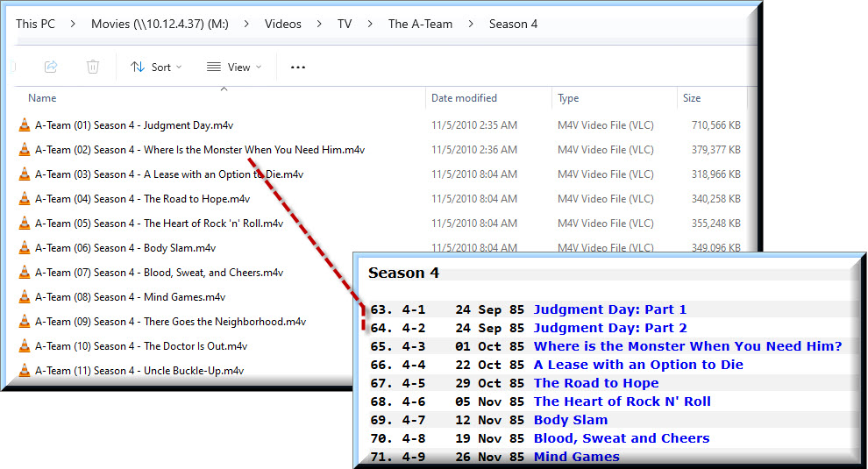The width and height of the screenshot is (868, 469).
Task: Select file A-Team (11) Uncle Buckle-Up.m4v
Action: 139,370
